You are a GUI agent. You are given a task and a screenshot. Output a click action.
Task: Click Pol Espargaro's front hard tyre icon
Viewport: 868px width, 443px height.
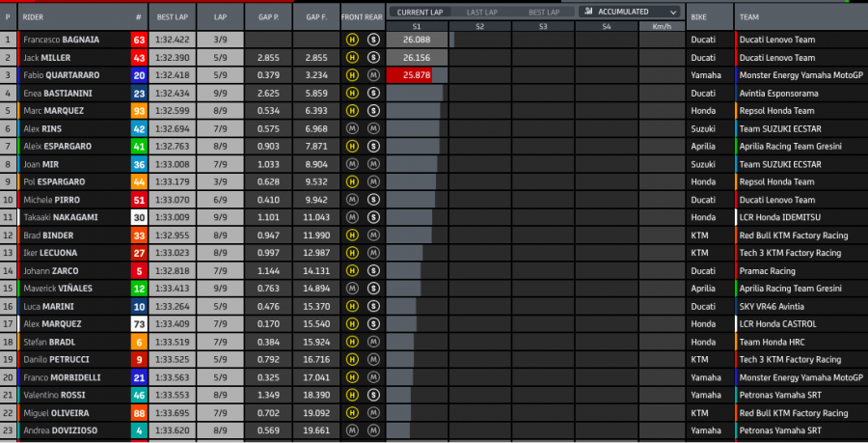click(353, 181)
